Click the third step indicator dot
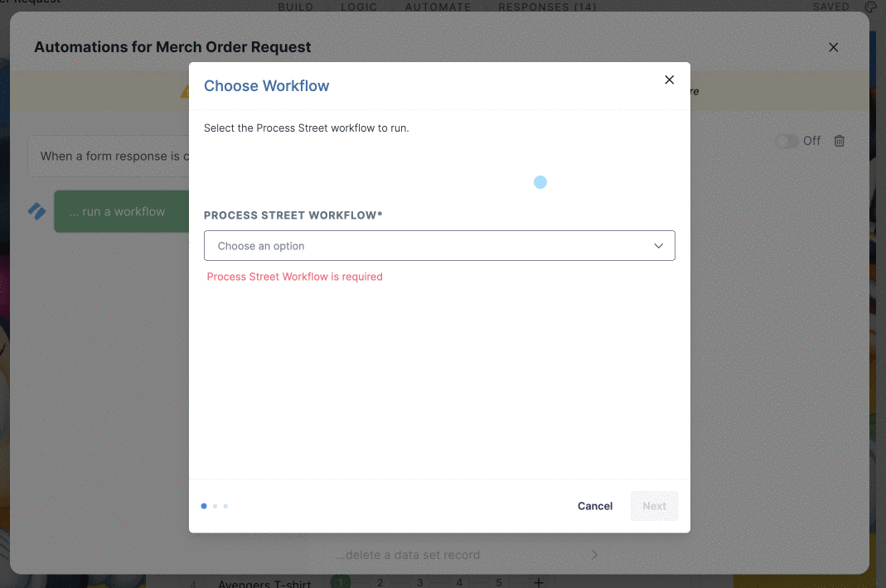Viewport: 886px width, 588px height. point(225,506)
